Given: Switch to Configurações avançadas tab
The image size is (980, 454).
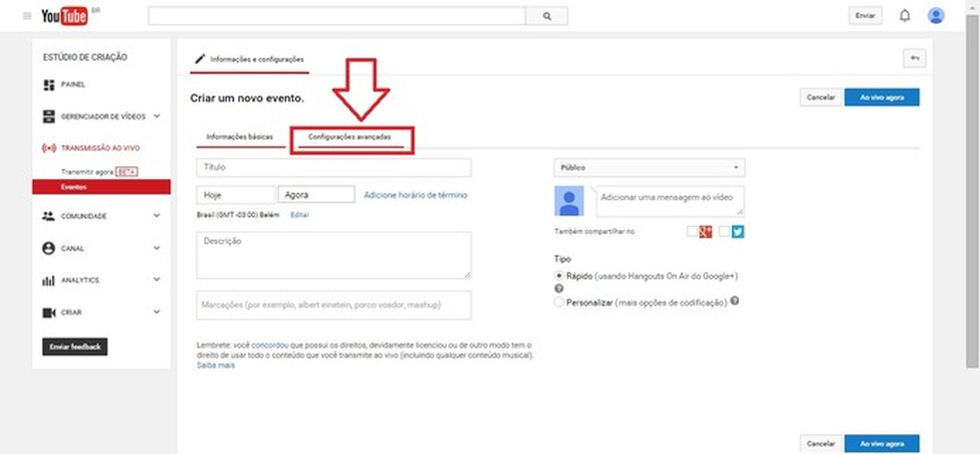Looking at the screenshot, I should [x=350, y=136].
